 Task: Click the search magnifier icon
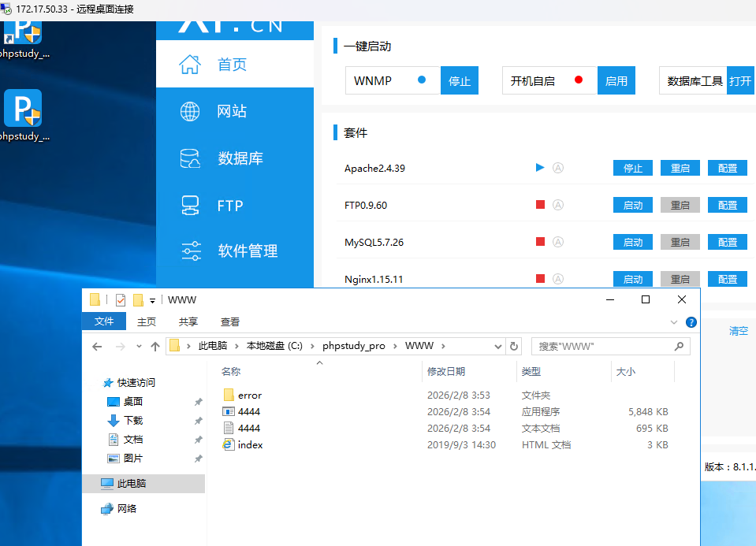tap(680, 346)
